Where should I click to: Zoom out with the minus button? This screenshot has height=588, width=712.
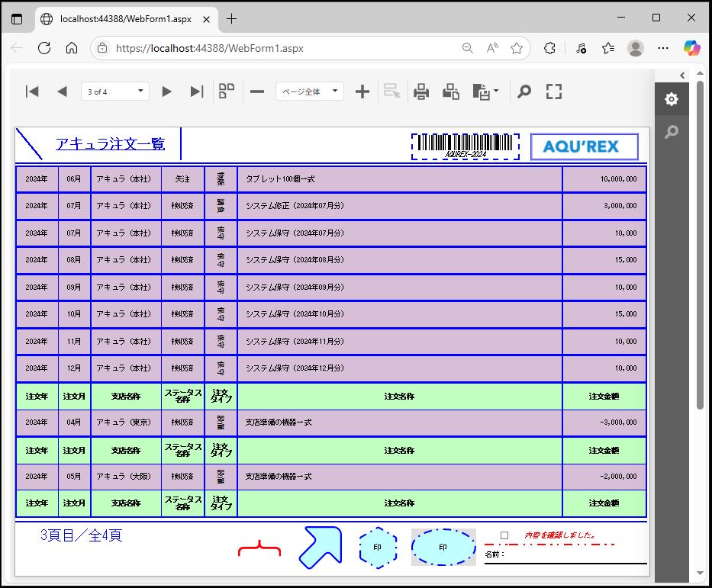click(257, 92)
